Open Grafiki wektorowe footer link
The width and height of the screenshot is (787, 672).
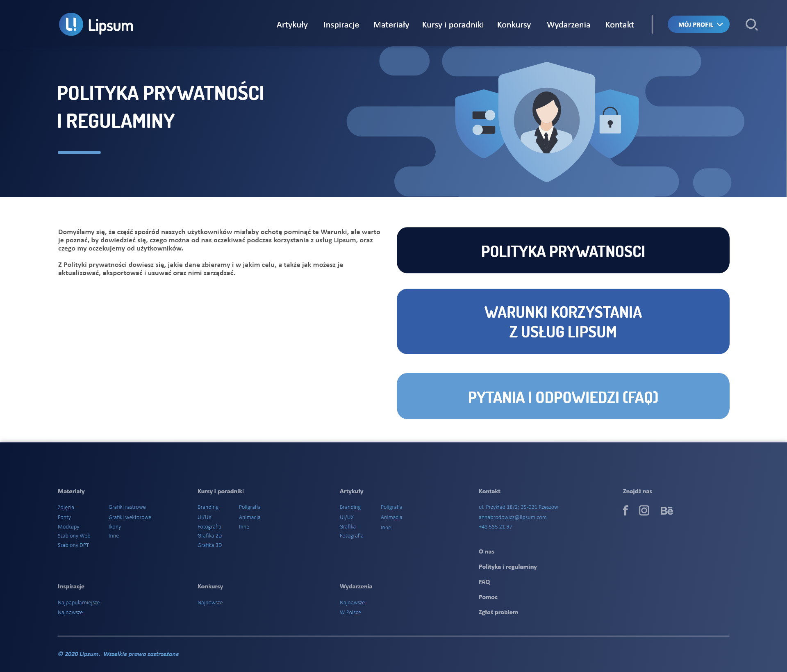pos(130,517)
